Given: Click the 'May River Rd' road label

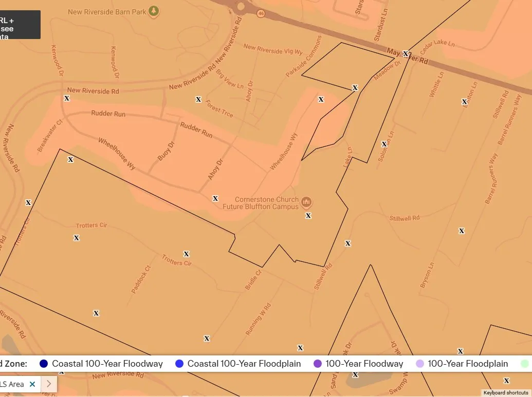Looking at the screenshot, I should (x=408, y=56).
